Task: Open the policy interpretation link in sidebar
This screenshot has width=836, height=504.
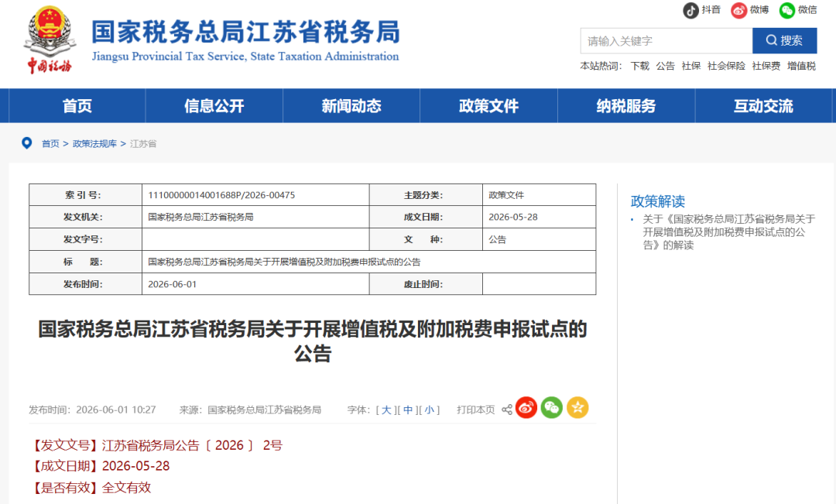Action: pyautogui.click(x=728, y=232)
